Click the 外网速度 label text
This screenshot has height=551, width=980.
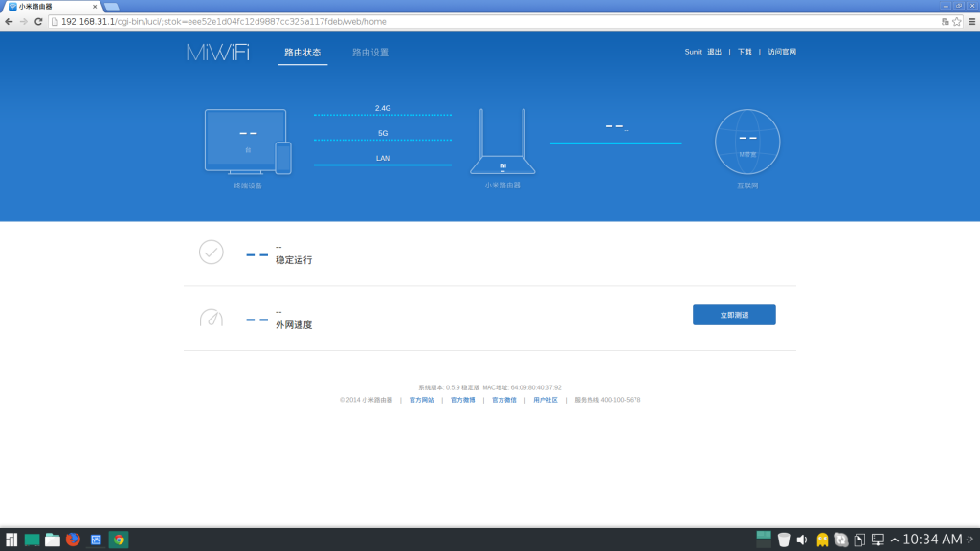[x=294, y=325]
